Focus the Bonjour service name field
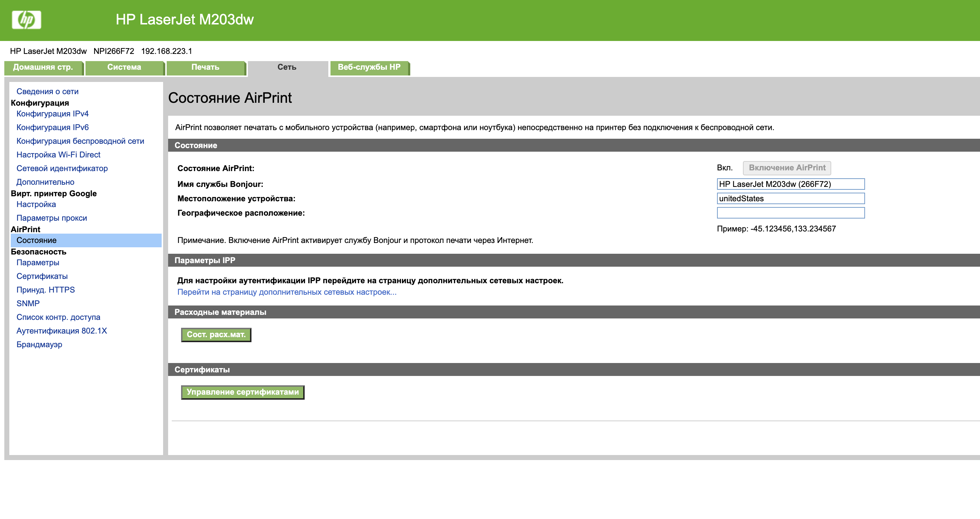The width and height of the screenshot is (980, 519). (x=791, y=184)
